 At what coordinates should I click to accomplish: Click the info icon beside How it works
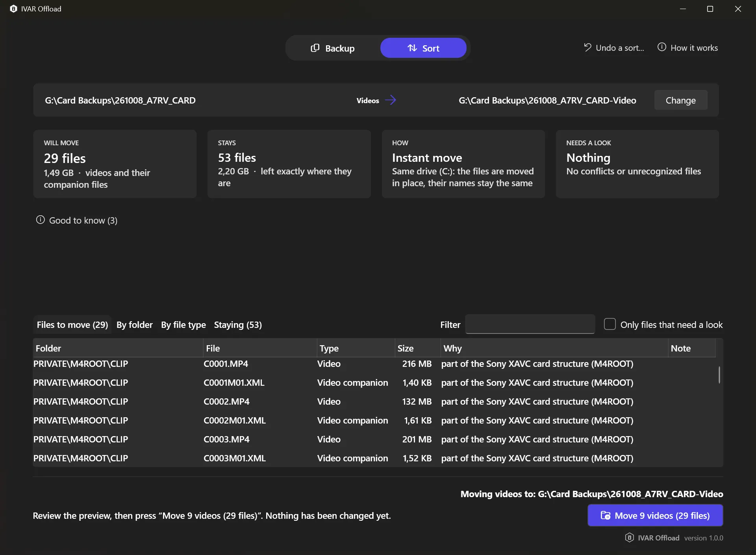(662, 47)
